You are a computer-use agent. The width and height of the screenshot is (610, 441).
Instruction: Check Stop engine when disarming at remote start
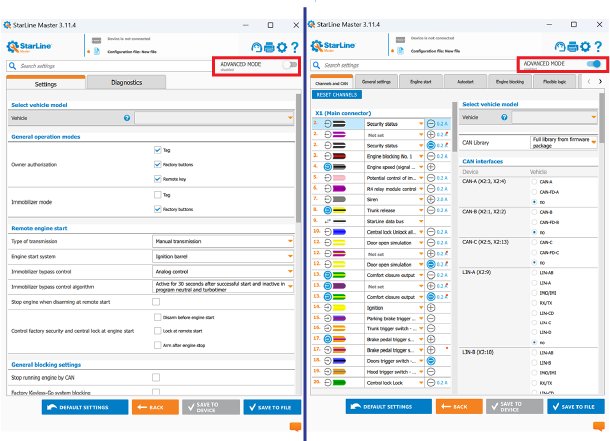[156, 302]
